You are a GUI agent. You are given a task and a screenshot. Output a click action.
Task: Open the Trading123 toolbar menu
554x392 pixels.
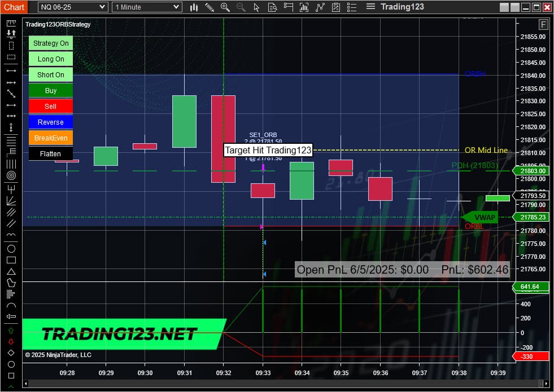click(x=402, y=7)
